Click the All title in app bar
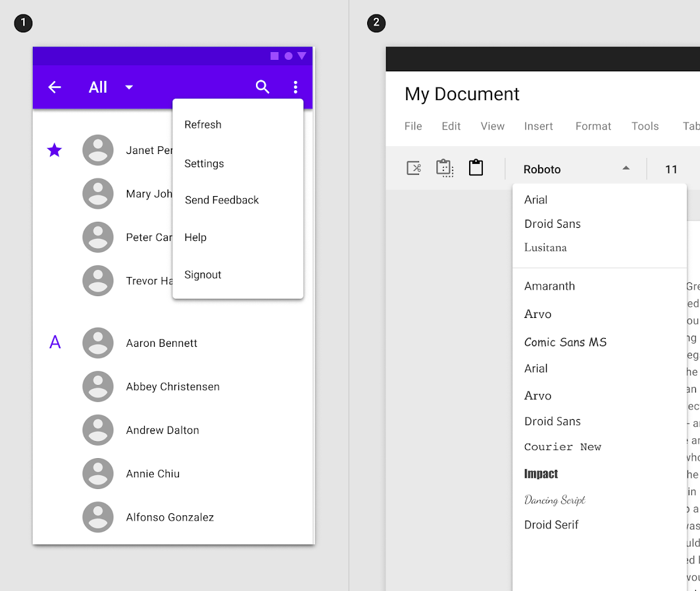Image resolution: width=700 pixels, height=591 pixels. pos(98,87)
